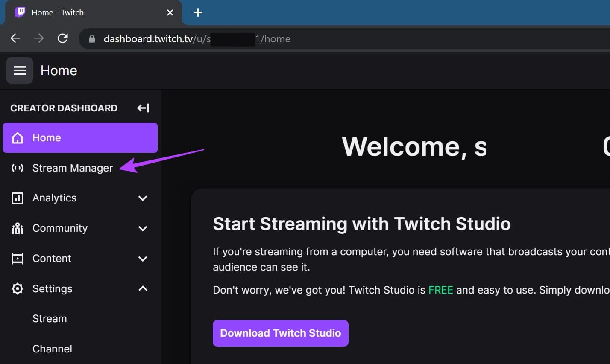Click Start Streaming with Twitch Studio heading
Screen dimensions: 610x364
pyautogui.click(x=362, y=224)
